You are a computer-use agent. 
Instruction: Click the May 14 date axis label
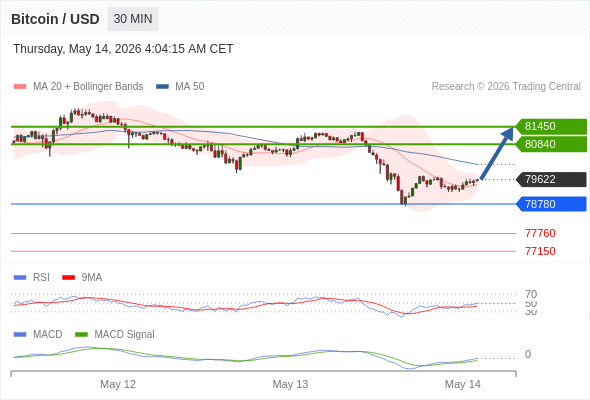[x=462, y=384]
